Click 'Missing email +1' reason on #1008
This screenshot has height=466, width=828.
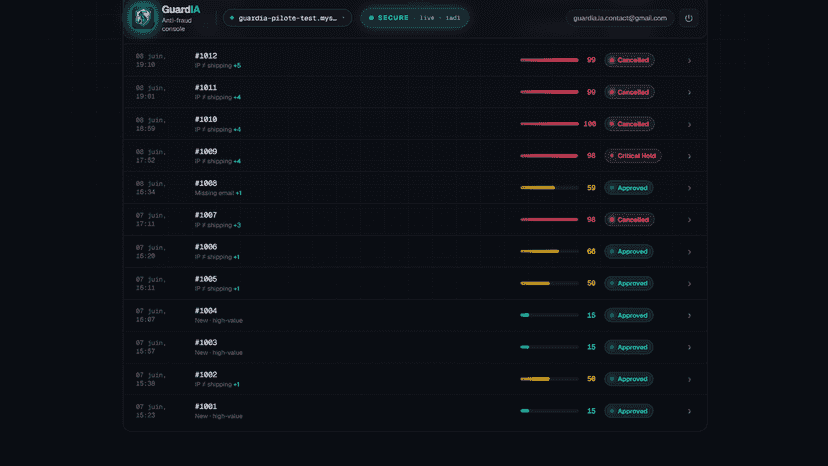(x=218, y=193)
